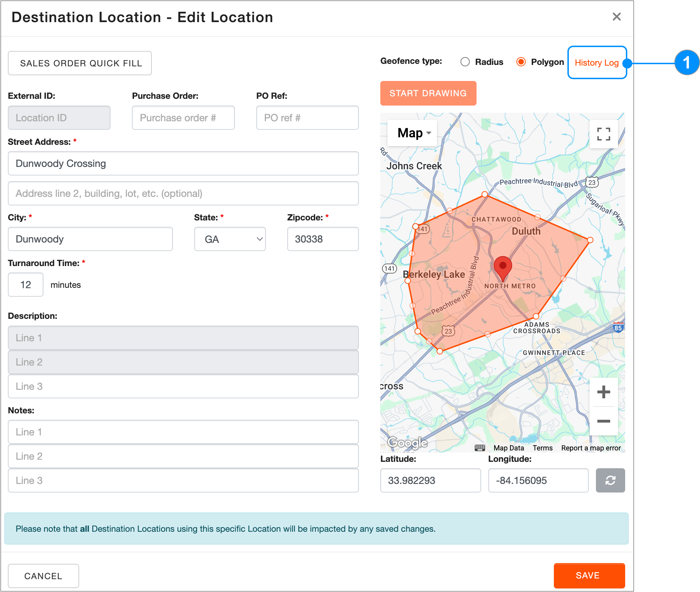The image size is (700, 592).
Task: Click Notes Line 1 field
Action: coord(183,432)
